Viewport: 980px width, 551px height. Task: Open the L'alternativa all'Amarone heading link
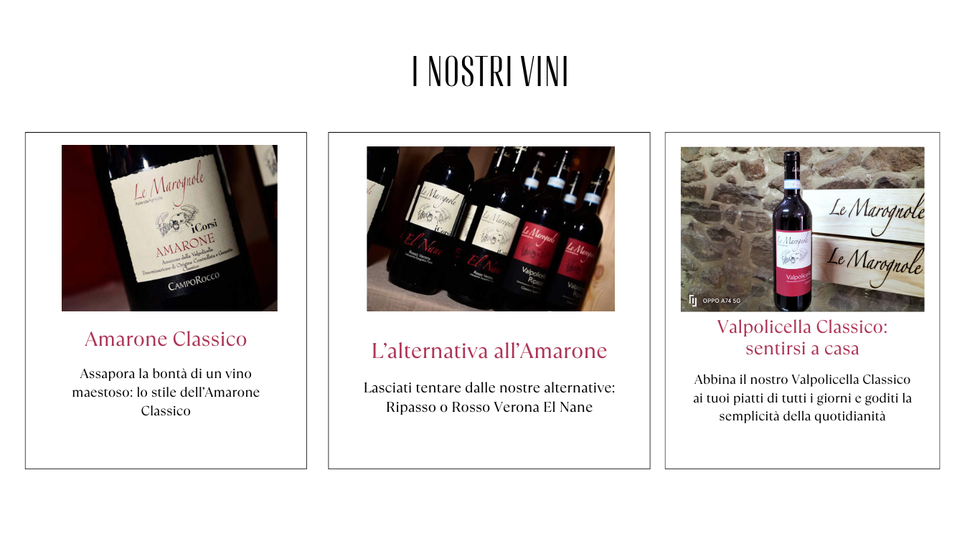[489, 351]
